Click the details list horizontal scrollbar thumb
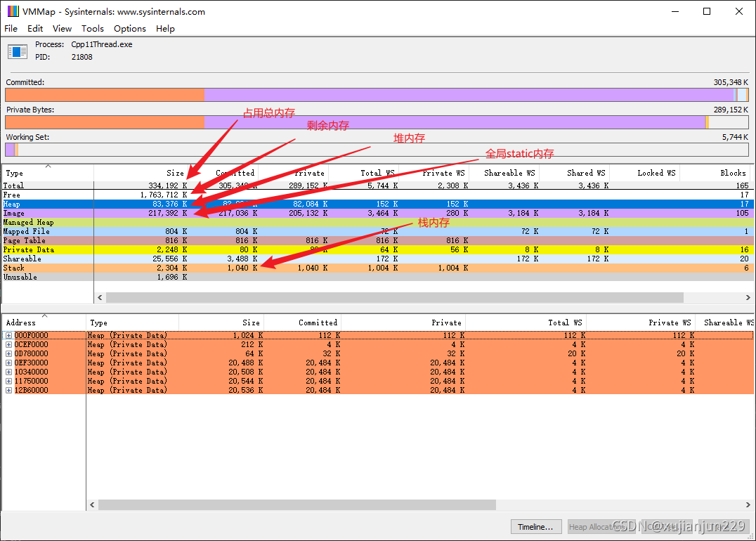 (297, 505)
